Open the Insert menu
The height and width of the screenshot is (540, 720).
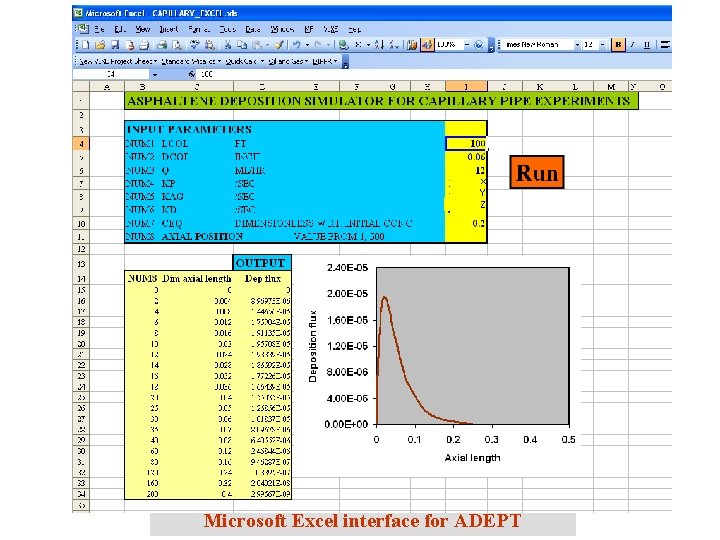[169, 29]
